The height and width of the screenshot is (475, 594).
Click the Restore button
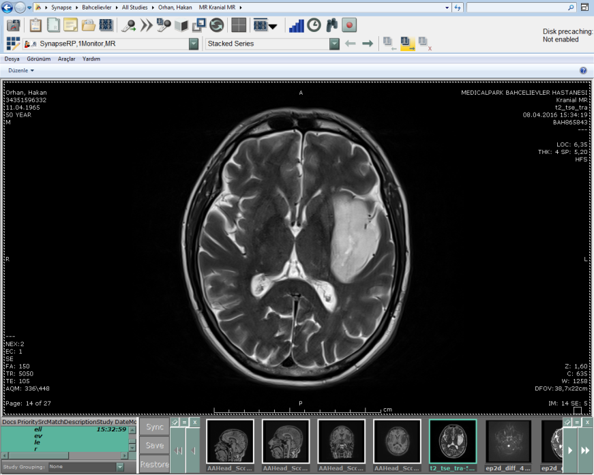click(155, 464)
